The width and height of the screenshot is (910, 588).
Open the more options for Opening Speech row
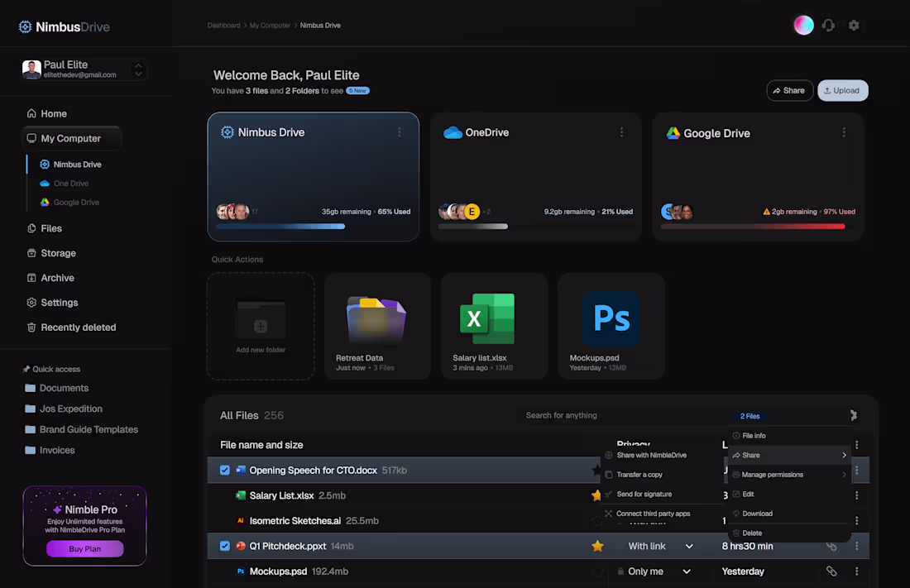(x=856, y=471)
